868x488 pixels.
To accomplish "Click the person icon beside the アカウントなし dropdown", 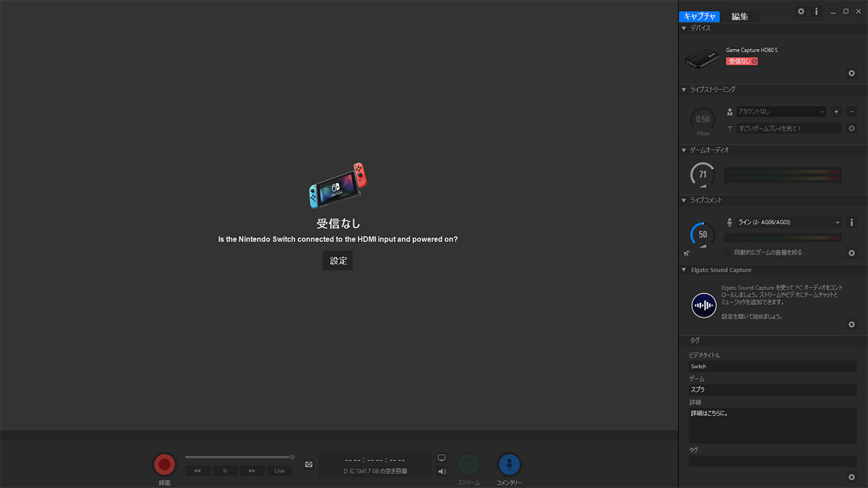I will pyautogui.click(x=730, y=112).
